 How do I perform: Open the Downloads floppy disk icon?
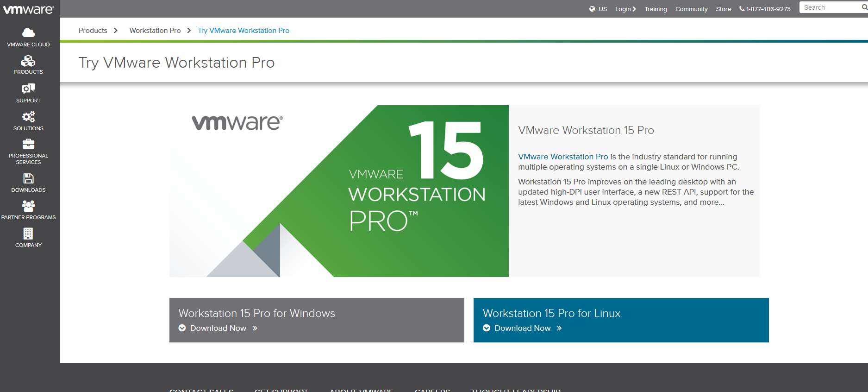(28, 178)
